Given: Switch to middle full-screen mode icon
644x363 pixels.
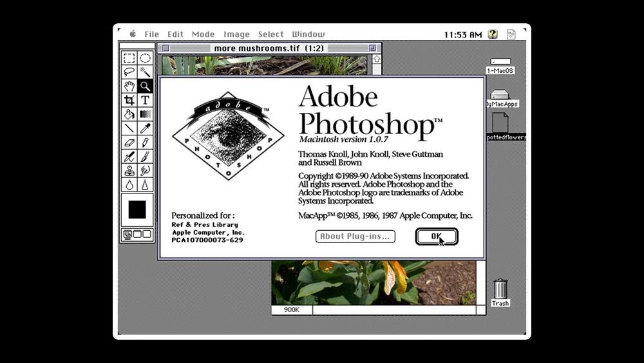Looking at the screenshot, I should (137, 234).
